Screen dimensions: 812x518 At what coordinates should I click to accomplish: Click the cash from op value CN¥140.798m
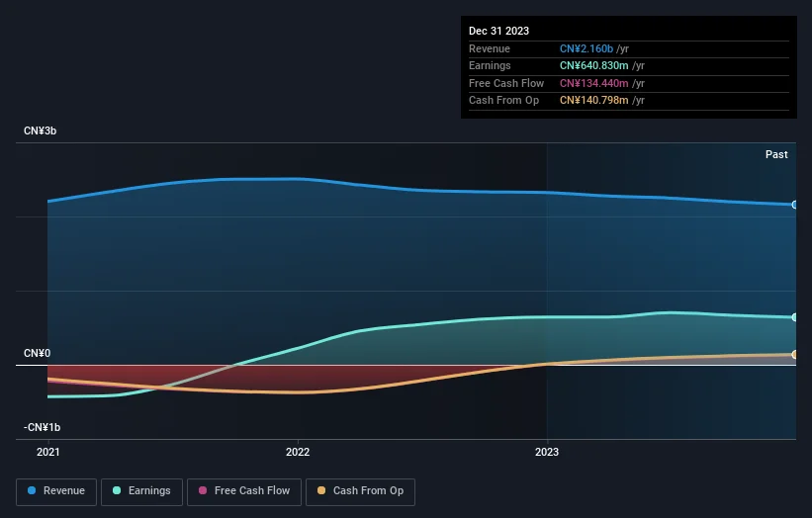coord(593,100)
